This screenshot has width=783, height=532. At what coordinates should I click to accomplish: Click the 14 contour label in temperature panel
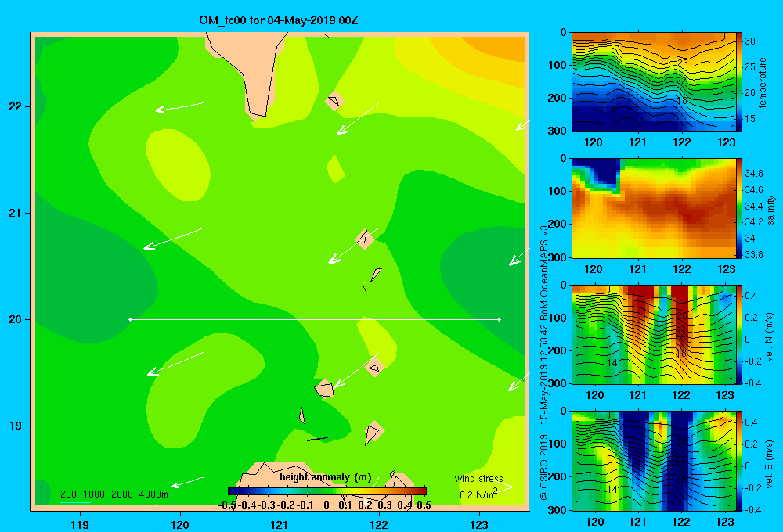610,110
